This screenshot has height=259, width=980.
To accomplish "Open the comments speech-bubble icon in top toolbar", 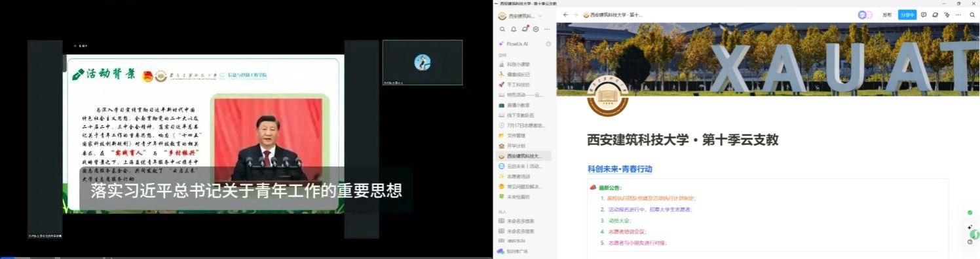I will [x=924, y=14].
